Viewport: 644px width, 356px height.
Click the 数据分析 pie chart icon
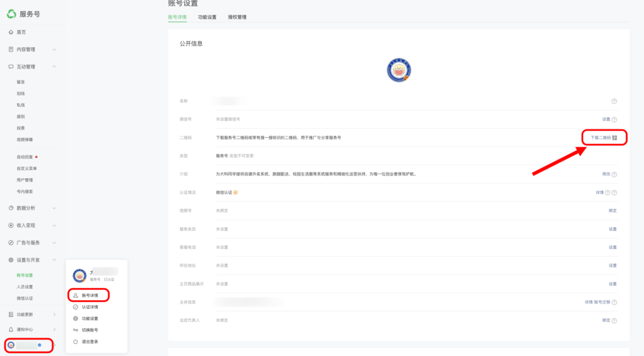pyautogui.click(x=11, y=208)
